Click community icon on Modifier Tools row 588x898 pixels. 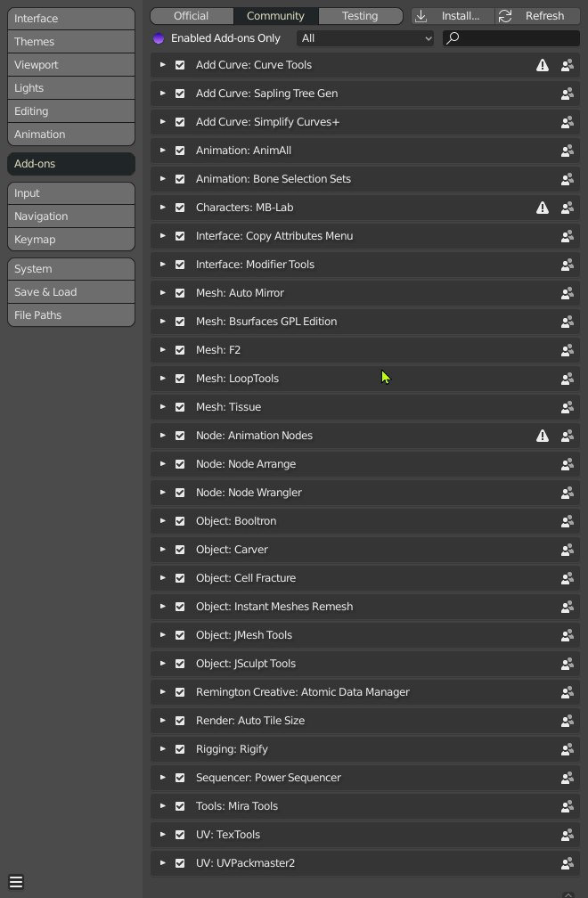568,265
